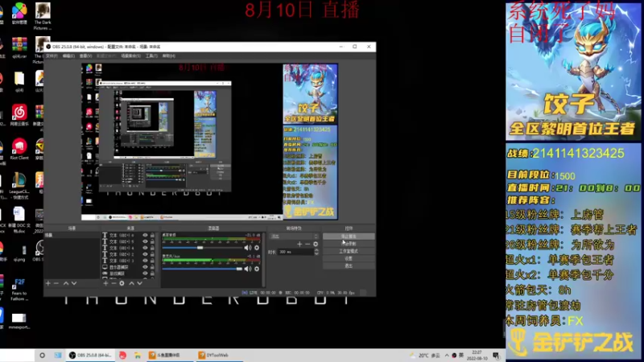Open the 工具(T) tools menu

click(x=151, y=56)
